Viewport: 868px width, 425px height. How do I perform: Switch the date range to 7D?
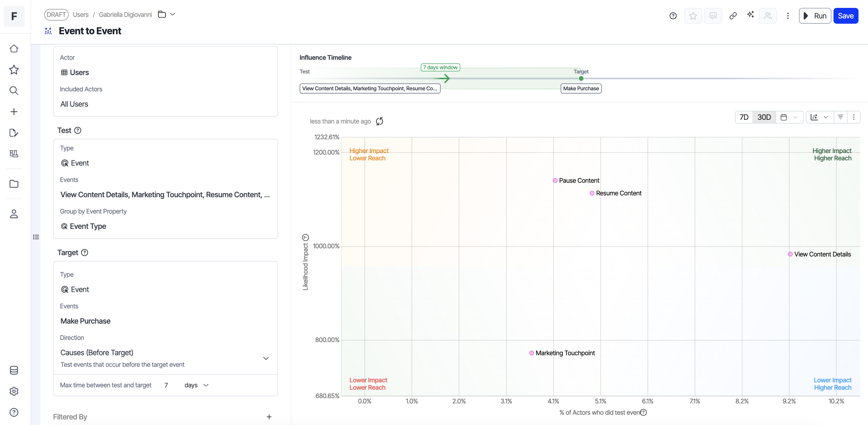[x=744, y=117]
